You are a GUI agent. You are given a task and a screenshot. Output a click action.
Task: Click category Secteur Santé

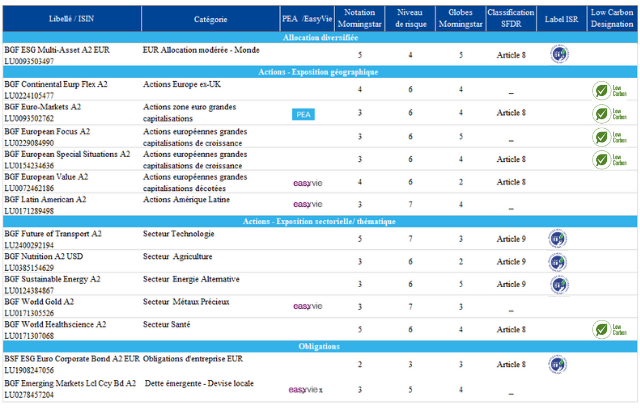coord(167,324)
